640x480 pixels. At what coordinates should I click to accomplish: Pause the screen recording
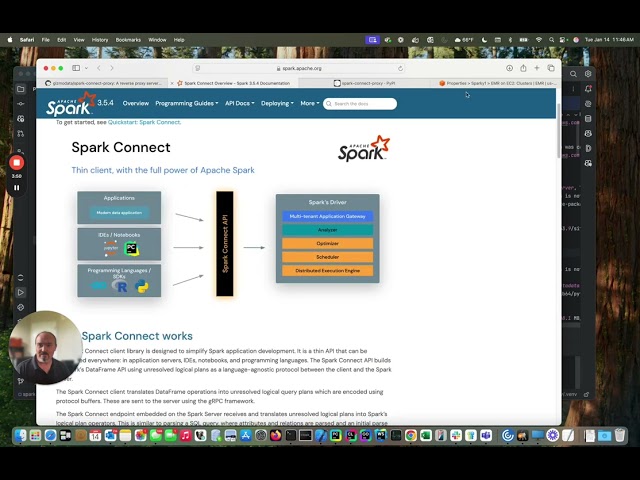[17, 188]
